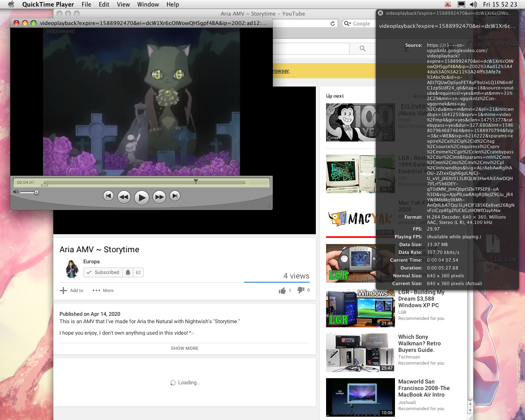Click the display icon in menu bar

tap(461, 4)
